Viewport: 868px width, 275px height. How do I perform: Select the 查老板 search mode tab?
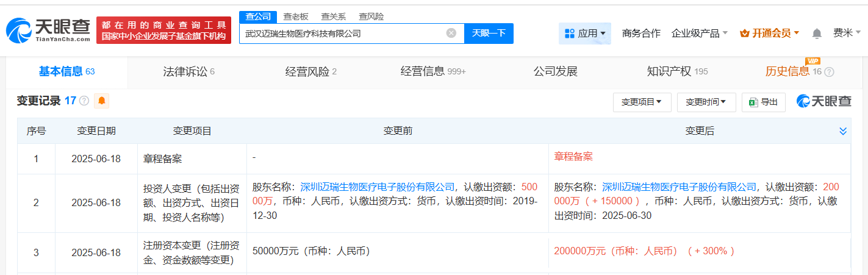click(x=296, y=16)
